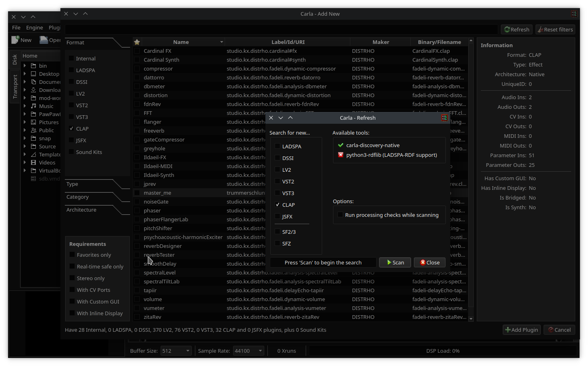
Task: Click the Public folder icon
Action: pyautogui.click(x=34, y=130)
